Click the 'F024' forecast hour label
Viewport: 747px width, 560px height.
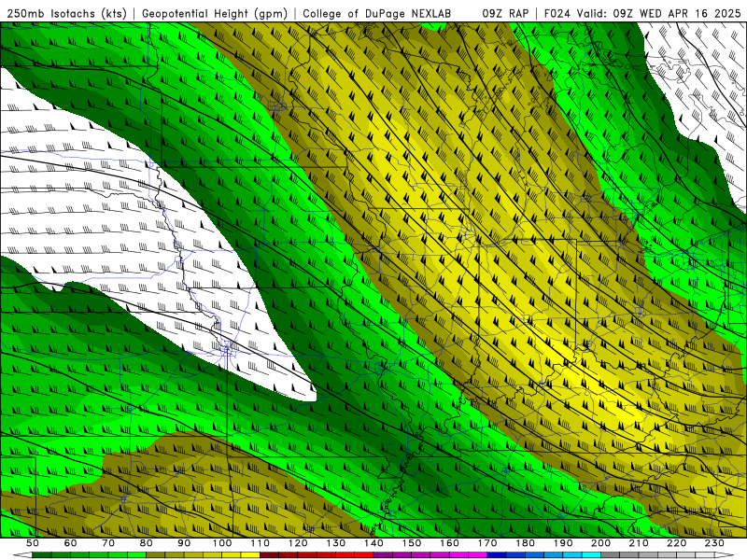click(x=557, y=13)
